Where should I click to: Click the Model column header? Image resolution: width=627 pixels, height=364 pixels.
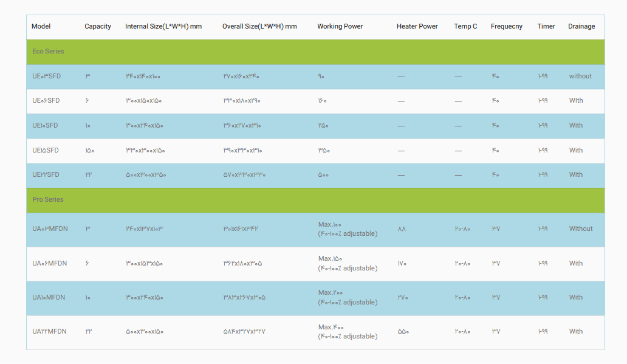pyautogui.click(x=41, y=27)
